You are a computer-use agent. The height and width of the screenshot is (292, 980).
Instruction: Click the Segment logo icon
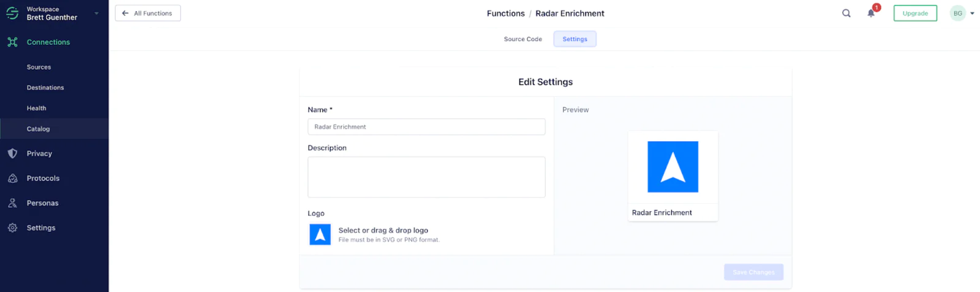12,13
